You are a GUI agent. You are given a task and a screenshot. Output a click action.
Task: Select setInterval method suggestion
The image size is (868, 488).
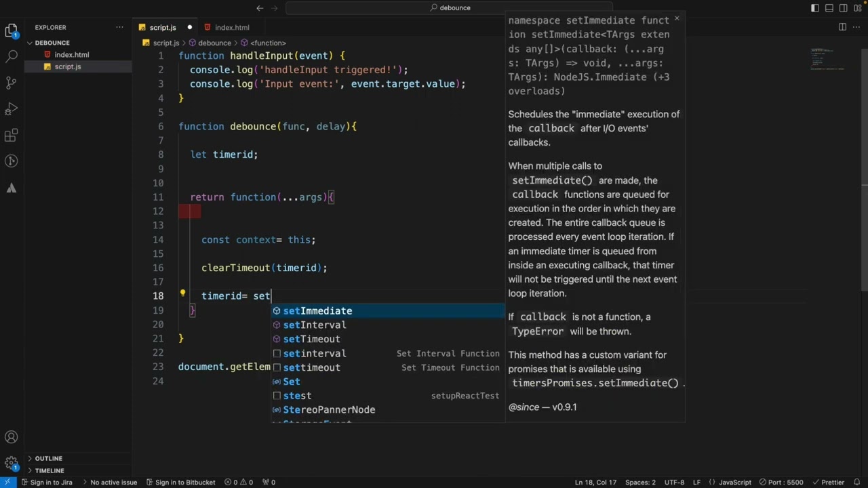click(x=388, y=325)
